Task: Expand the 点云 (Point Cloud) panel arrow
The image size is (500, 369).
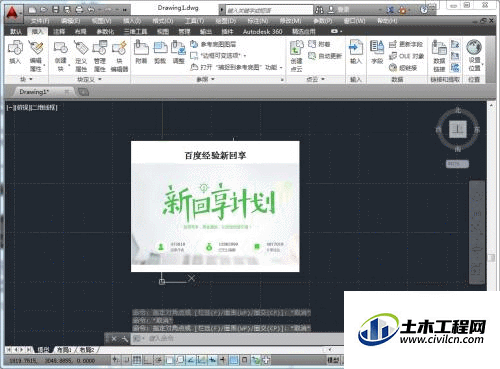Action: tap(323, 79)
